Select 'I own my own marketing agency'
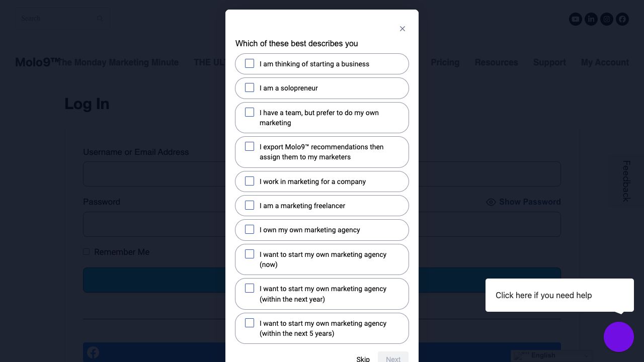Screen dimensions: 644x362 pos(250,229)
